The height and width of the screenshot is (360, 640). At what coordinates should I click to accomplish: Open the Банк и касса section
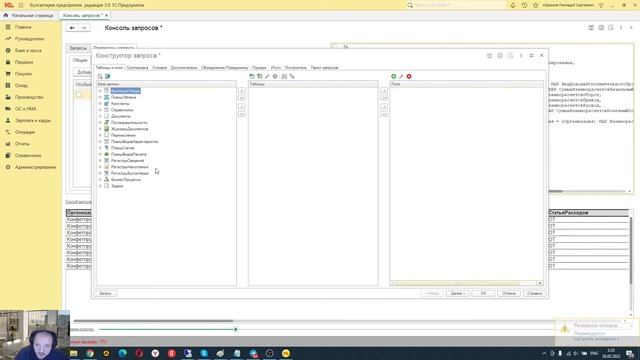click(x=28, y=50)
